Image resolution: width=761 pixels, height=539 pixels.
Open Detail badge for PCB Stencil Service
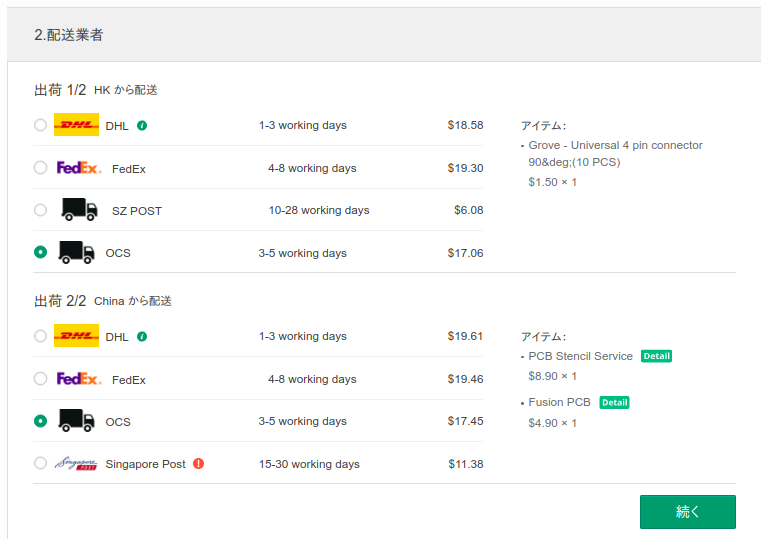(x=656, y=356)
